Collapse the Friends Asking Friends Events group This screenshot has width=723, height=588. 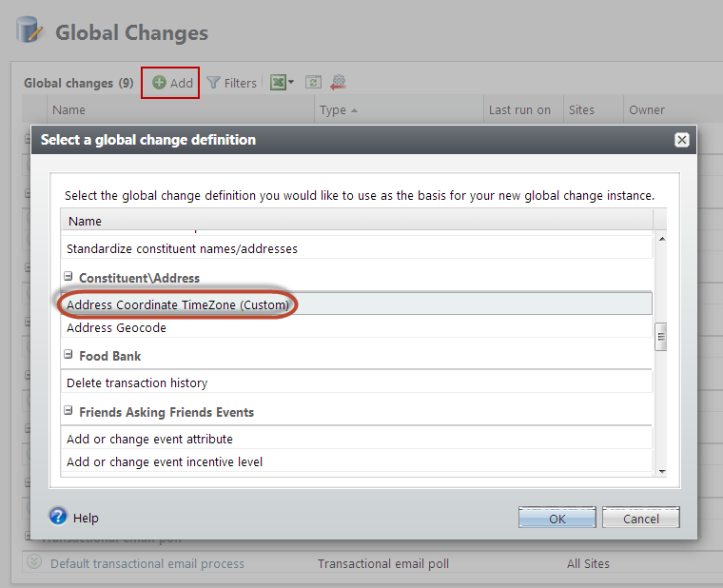coord(69,412)
